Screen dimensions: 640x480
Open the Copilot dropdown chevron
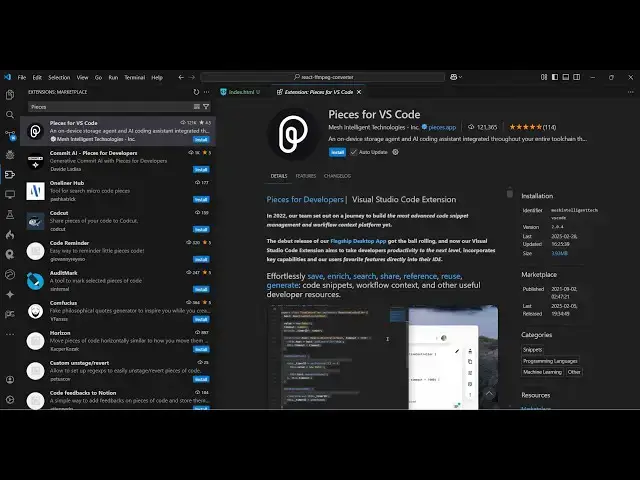point(461,77)
